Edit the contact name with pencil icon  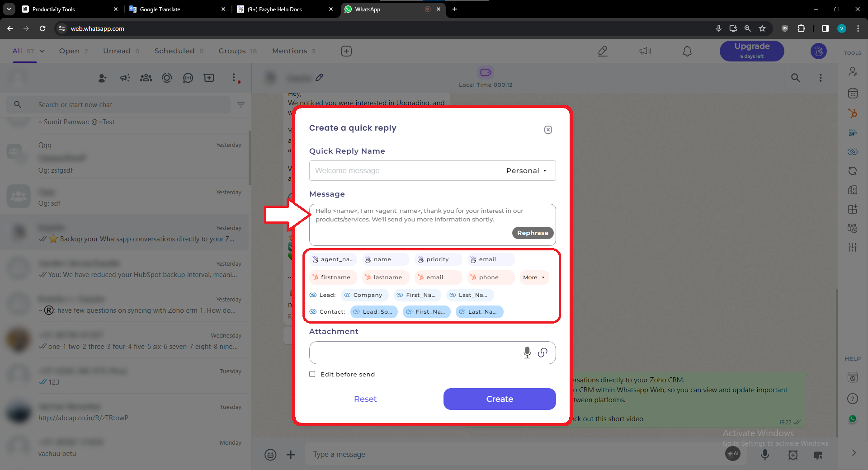[x=319, y=77]
